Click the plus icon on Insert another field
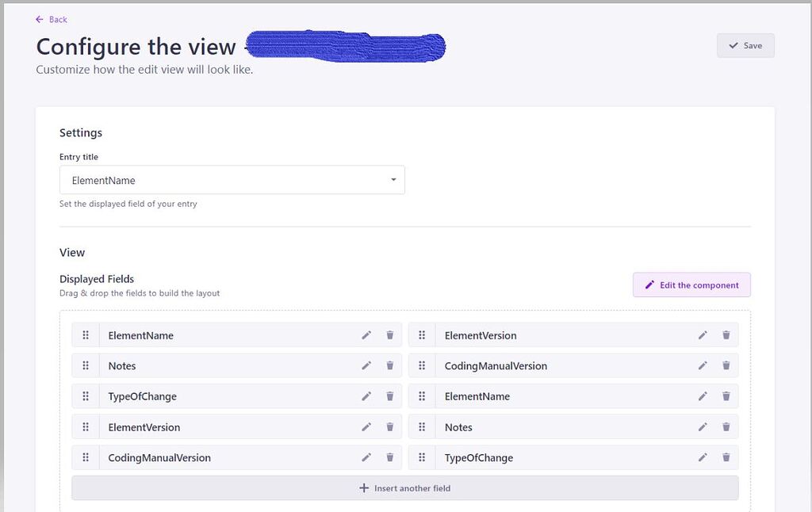The image size is (812, 512). click(x=364, y=487)
